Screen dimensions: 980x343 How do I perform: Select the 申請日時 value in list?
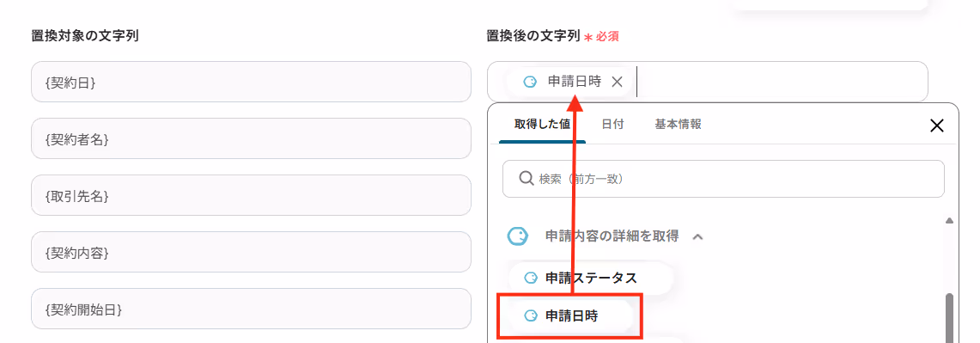[571, 316]
